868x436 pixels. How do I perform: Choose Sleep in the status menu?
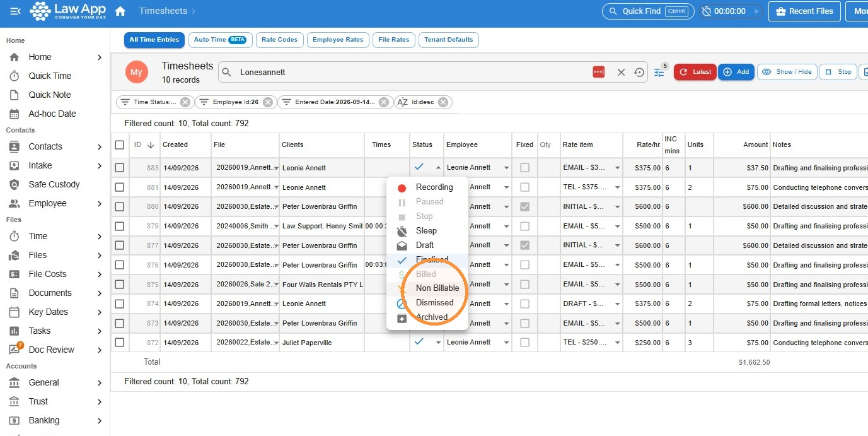coord(427,231)
